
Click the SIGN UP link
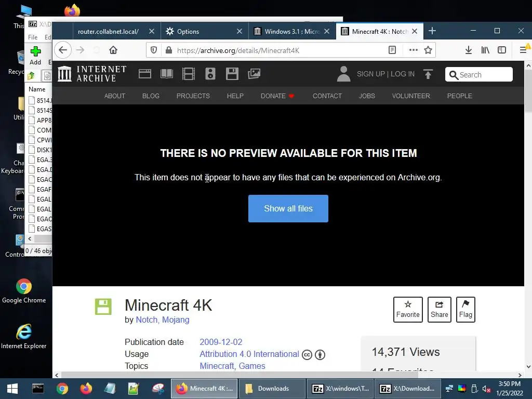pos(371,74)
